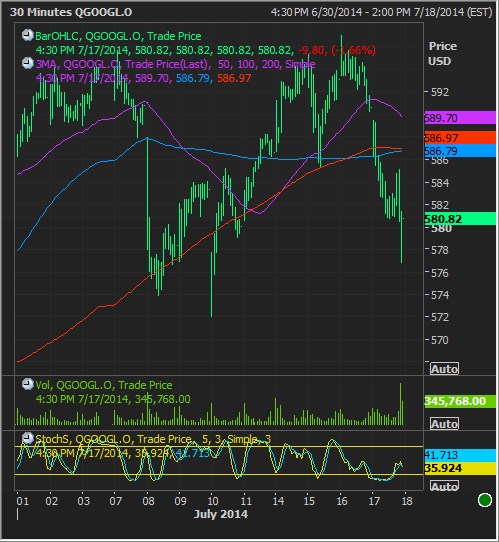Click the green status circle at bottom right
Viewport: 499px width, 542px height.
pos(484,500)
